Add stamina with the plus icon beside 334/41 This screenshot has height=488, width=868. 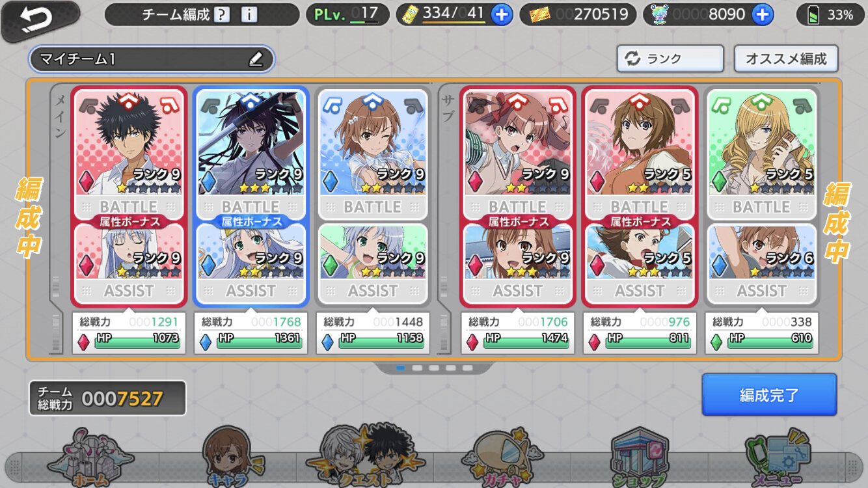coord(501,14)
